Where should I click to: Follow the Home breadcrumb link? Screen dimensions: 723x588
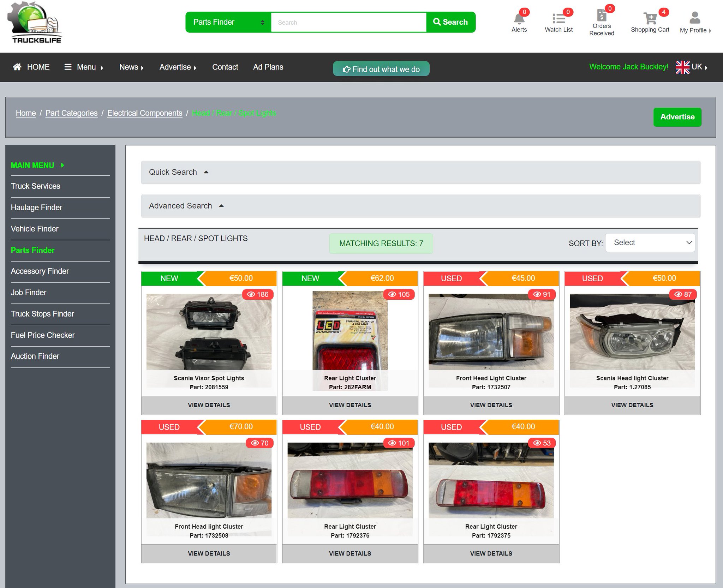pos(26,113)
